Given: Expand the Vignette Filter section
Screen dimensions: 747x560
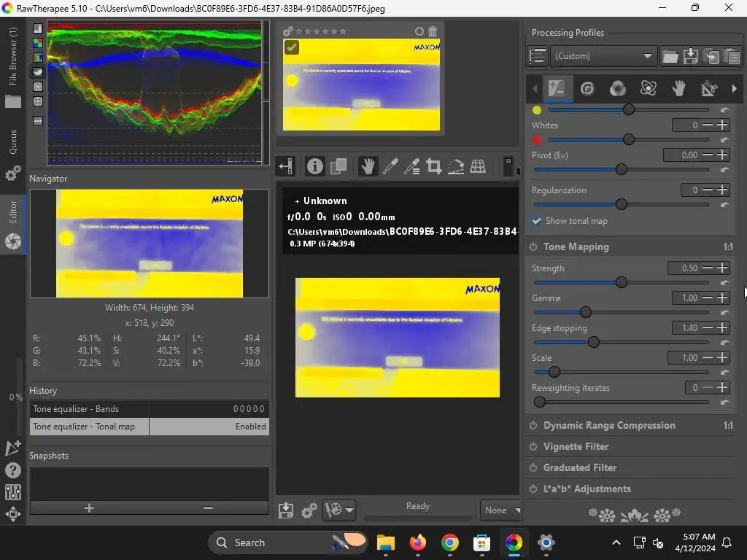Looking at the screenshot, I should (x=576, y=447).
